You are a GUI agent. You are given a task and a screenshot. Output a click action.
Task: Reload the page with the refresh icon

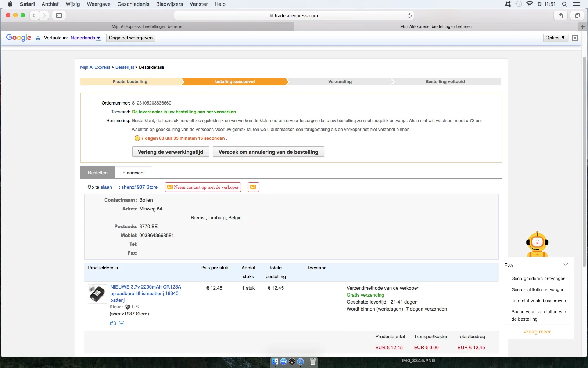(409, 15)
